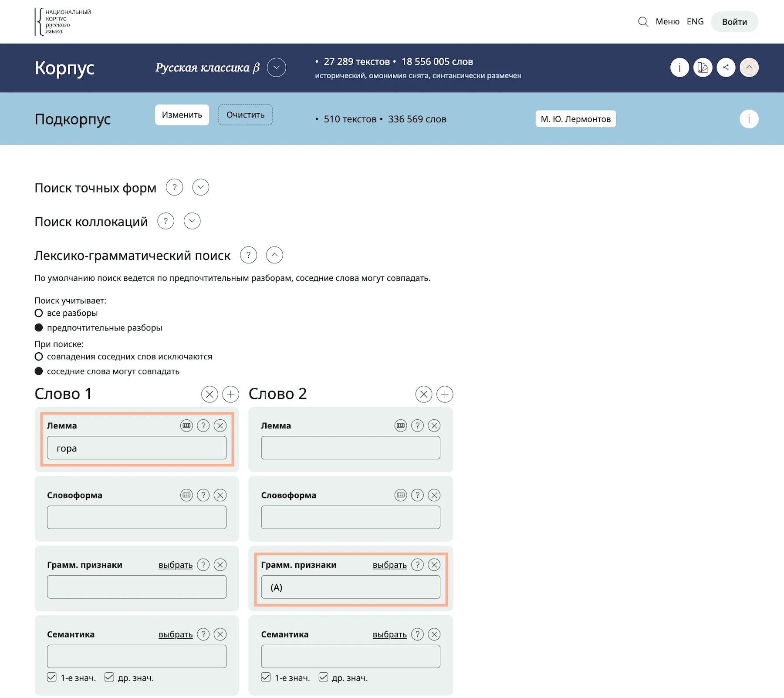The width and height of the screenshot is (784, 698).
Task: Click Слово 1 Лемма input containing гора
Action: 137,448
